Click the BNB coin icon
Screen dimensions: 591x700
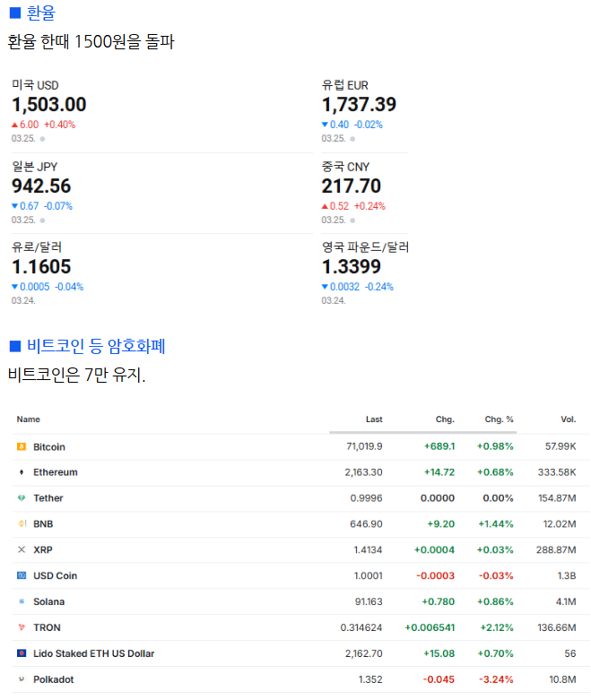pos(22,523)
